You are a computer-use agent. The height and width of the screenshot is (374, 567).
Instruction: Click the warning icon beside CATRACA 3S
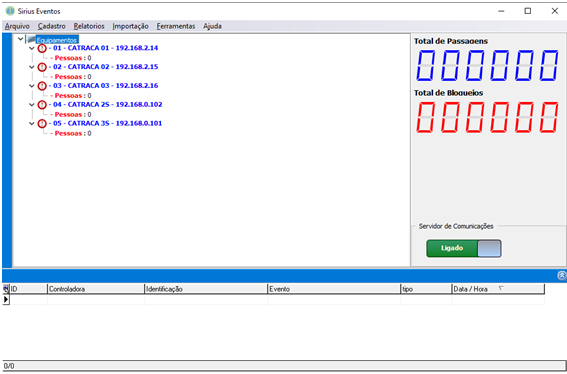pyautogui.click(x=42, y=123)
